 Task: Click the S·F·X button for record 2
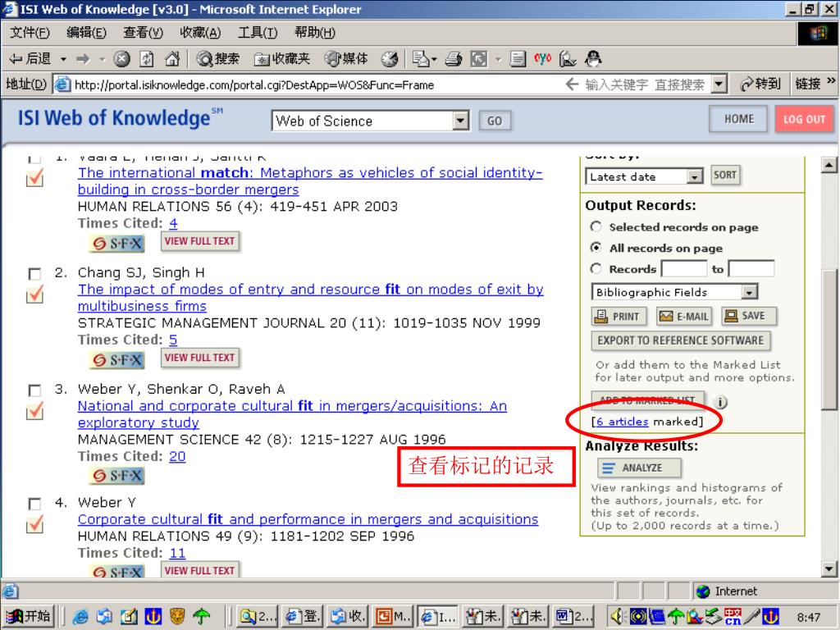tap(117, 359)
